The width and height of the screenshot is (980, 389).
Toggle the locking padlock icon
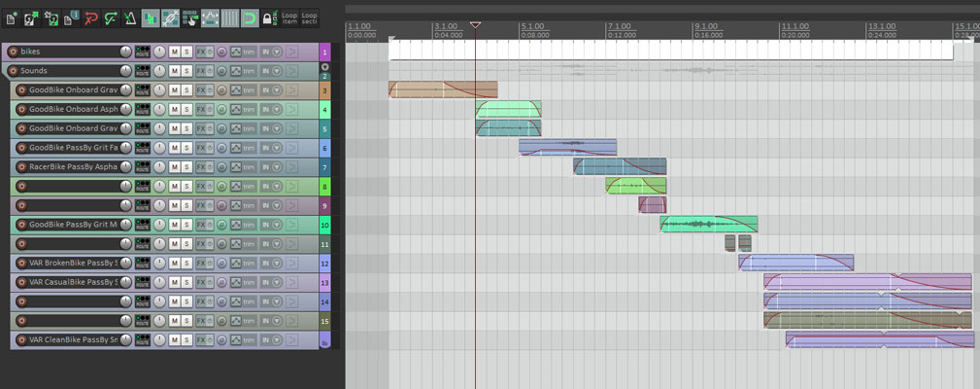tap(268, 18)
